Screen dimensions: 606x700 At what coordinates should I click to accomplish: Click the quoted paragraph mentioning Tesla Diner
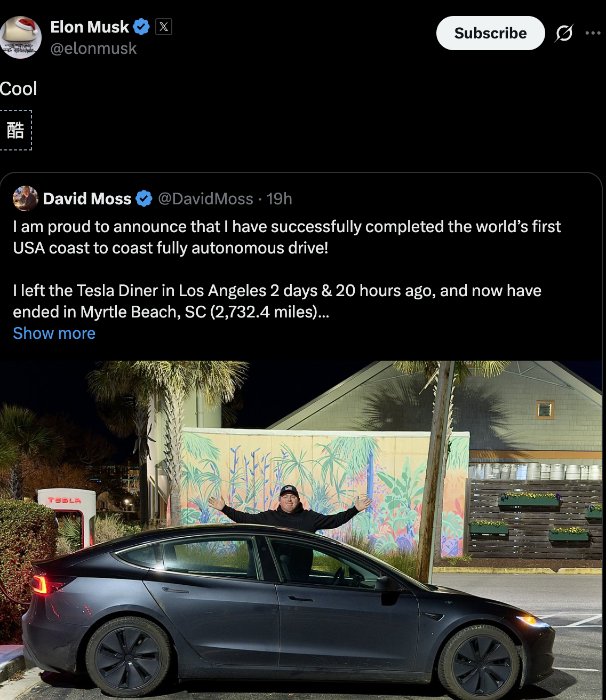[277, 301]
